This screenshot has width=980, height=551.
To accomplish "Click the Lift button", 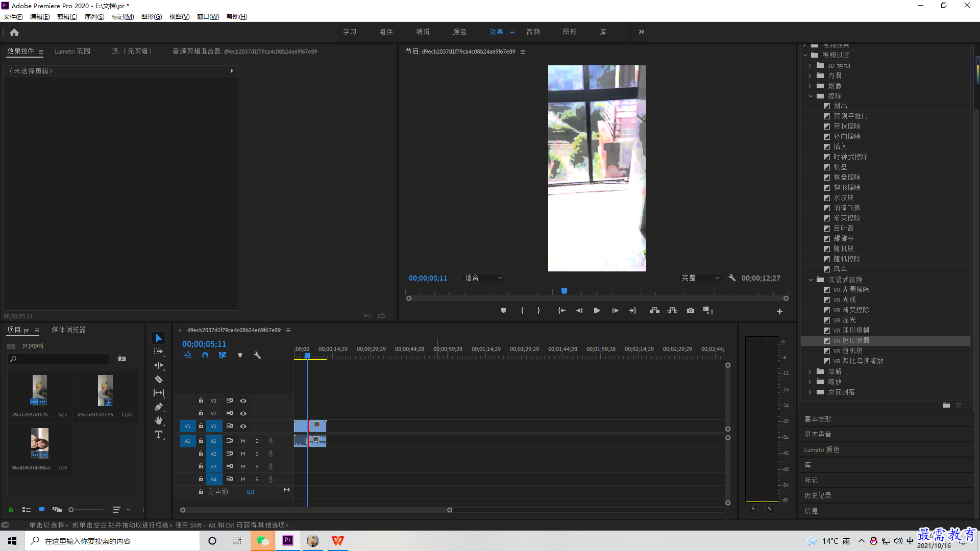I will (x=654, y=311).
